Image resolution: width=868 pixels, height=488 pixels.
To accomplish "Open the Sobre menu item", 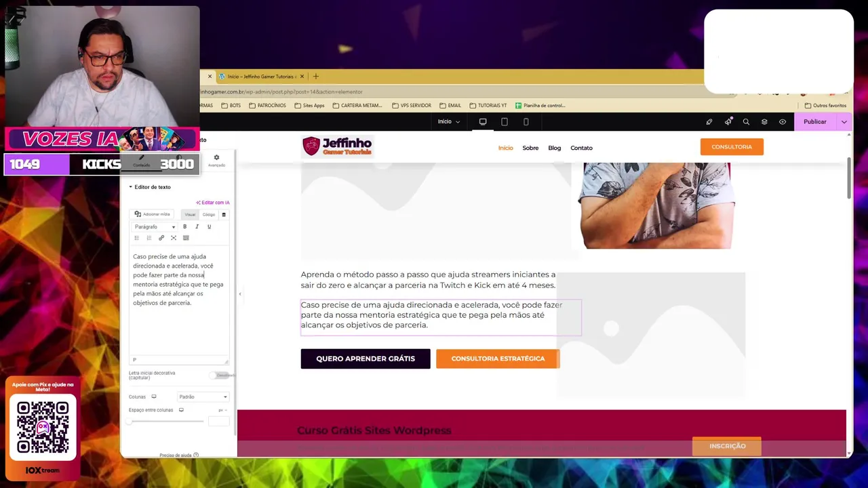I will pos(530,148).
